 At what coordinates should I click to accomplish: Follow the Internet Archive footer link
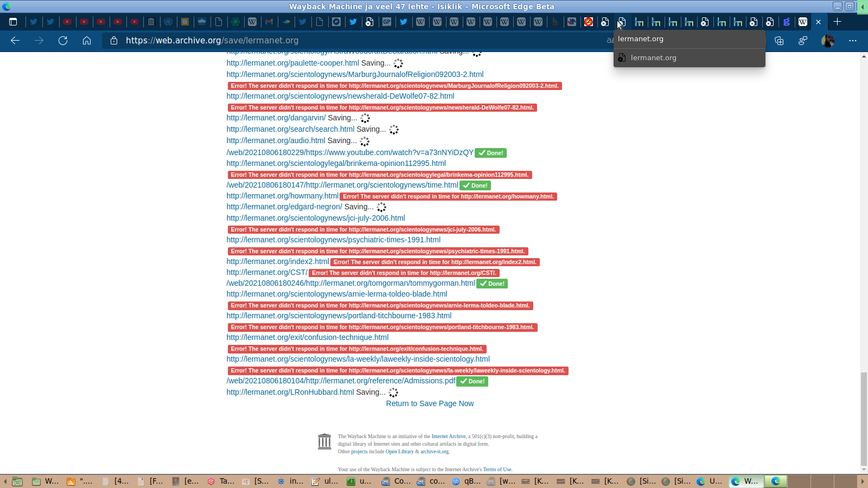pyautogui.click(x=449, y=436)
